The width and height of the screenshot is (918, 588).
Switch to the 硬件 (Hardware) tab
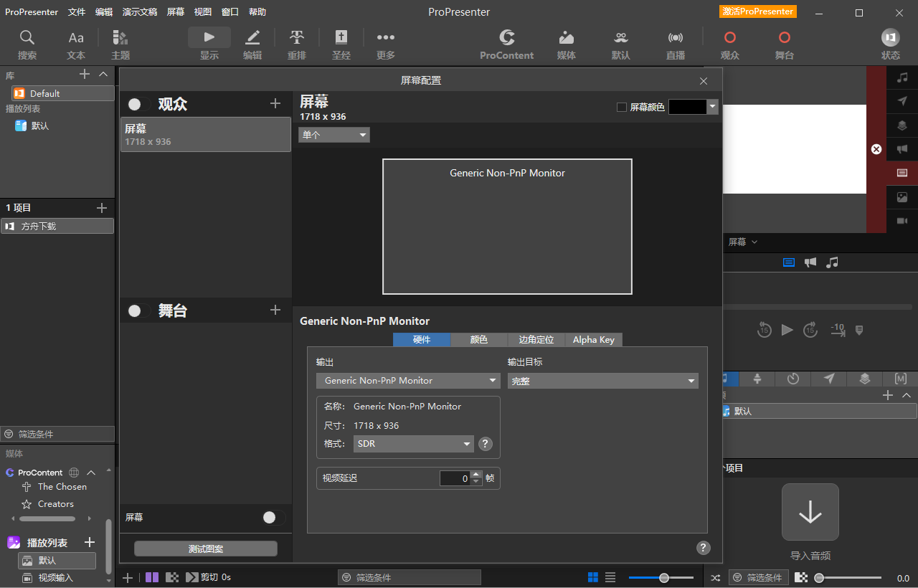(422, 340)
